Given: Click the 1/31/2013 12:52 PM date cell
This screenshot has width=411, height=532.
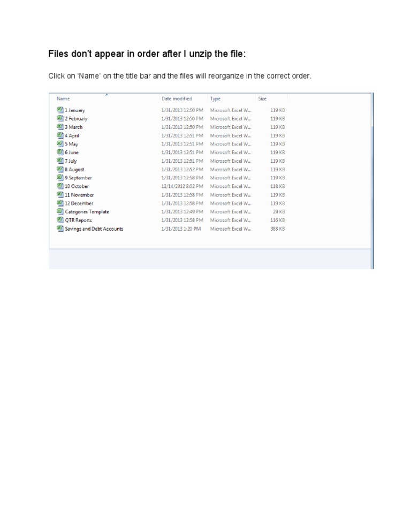Looking at the screenshot, I should (x=182, y=169).
